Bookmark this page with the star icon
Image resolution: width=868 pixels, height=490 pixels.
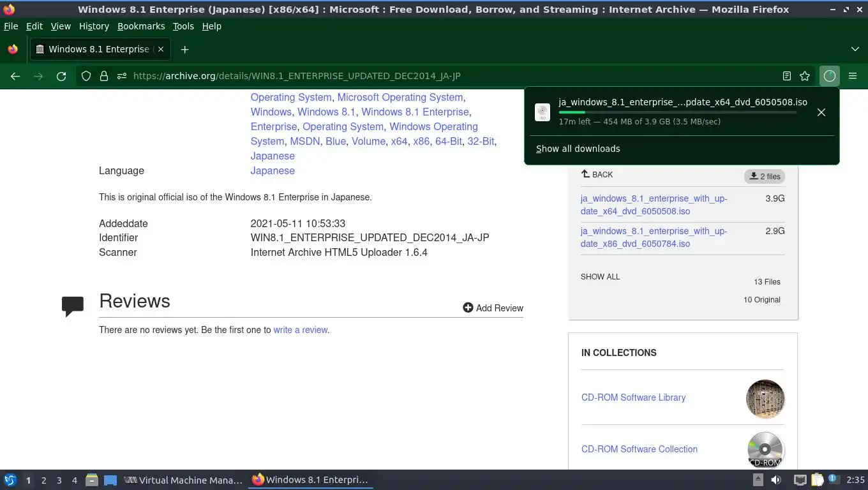(x=805, y=76)
